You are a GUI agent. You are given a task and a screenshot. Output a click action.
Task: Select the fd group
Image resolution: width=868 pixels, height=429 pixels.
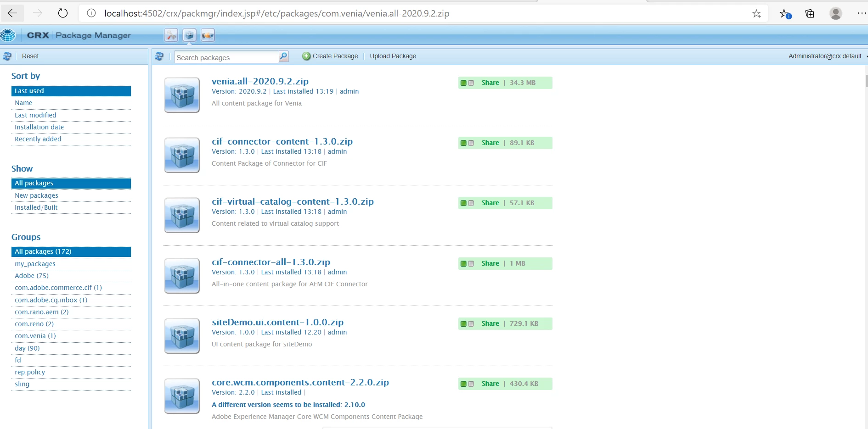click(71, 360)
